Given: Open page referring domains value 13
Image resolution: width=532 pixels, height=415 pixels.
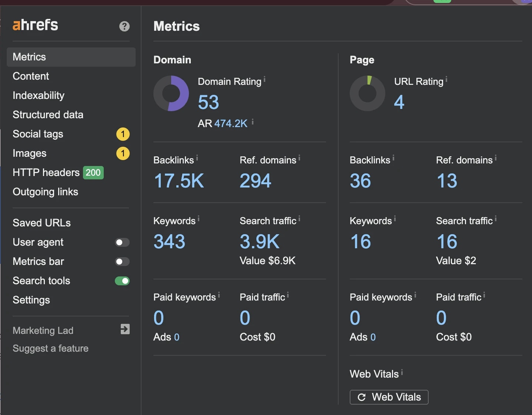Looking at the screenshot, I should click(x=447, y=181).
